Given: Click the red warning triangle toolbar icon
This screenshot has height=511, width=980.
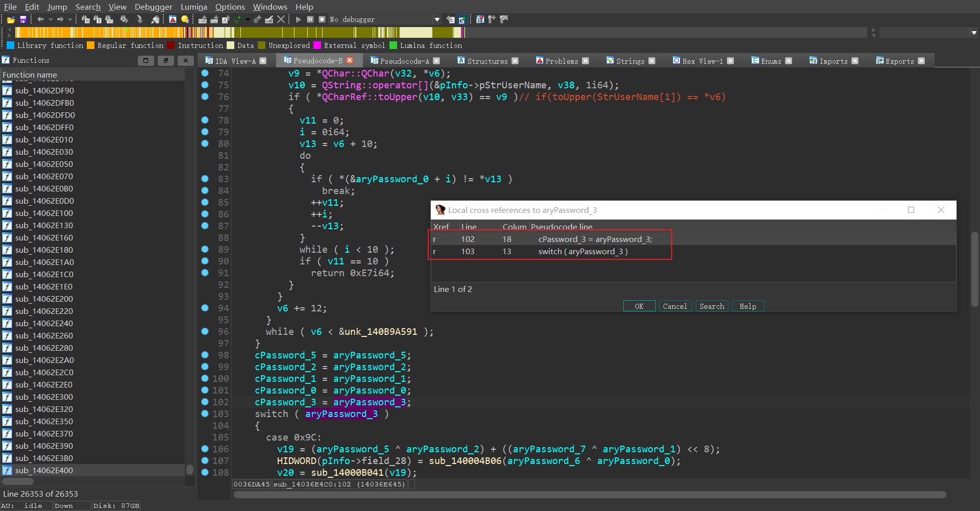Looking at the screenshot, I should click(x=173, y=19).
